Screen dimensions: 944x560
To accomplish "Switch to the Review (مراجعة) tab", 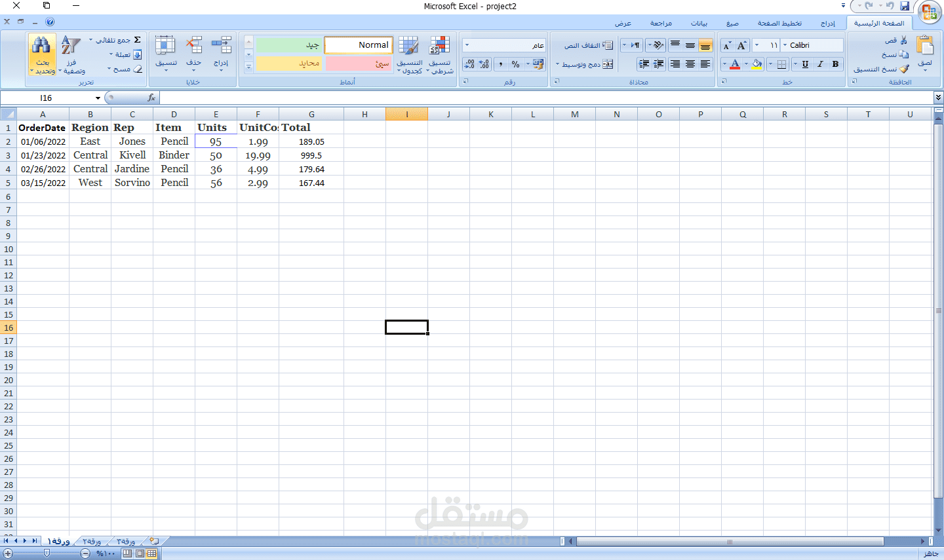I will click(x=661, y=24).
